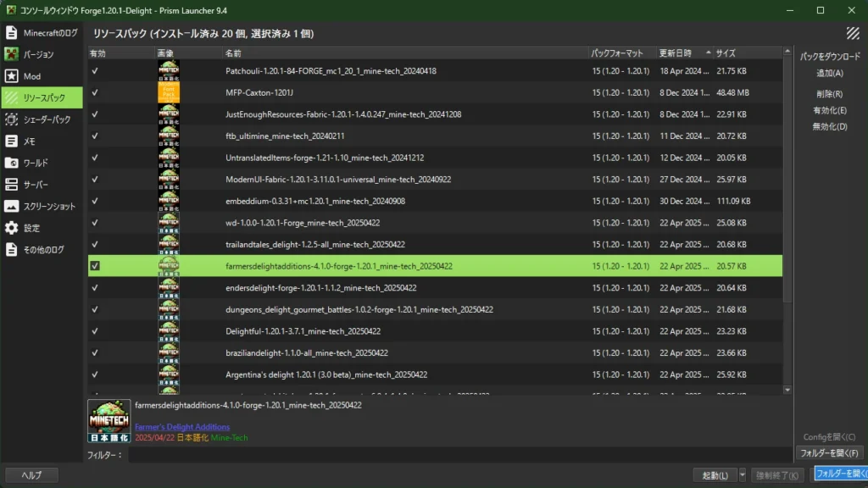Select the wd-1.0.0-1.20.1-Forge pack row

[x=435, y=223]
